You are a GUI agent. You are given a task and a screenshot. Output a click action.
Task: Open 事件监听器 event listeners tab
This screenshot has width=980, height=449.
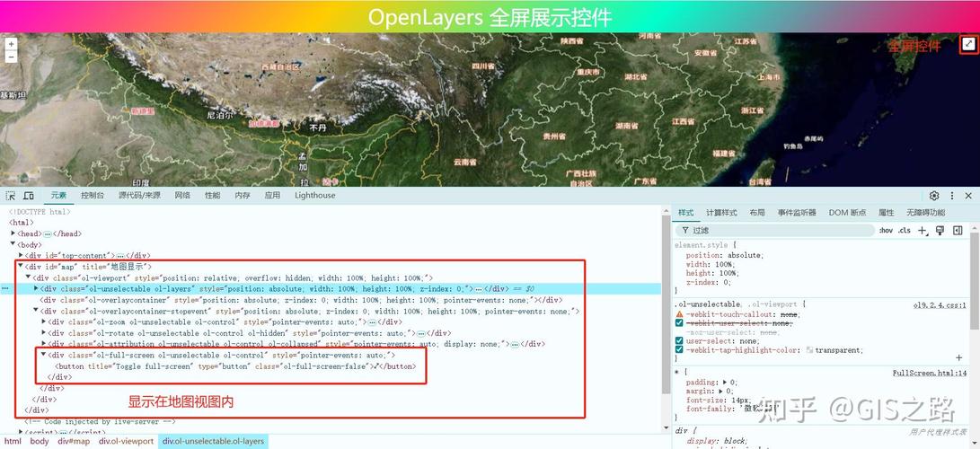[x=797, y=213]
